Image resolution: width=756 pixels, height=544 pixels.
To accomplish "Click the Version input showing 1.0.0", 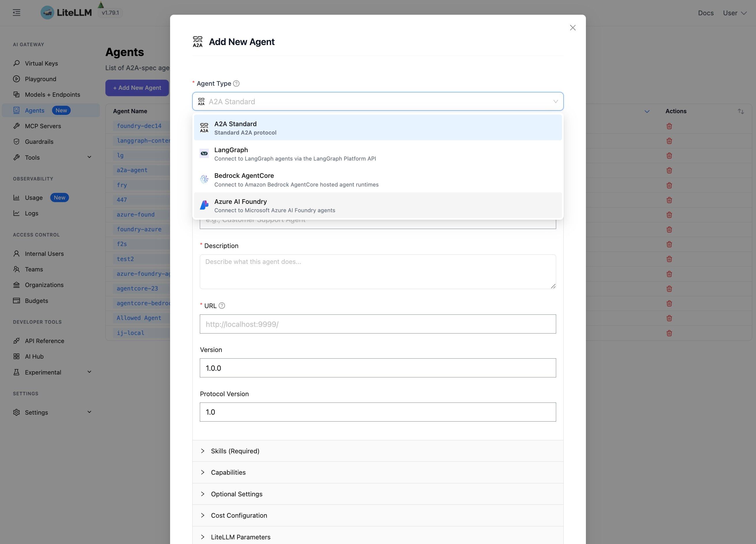I will click(378, 368).
